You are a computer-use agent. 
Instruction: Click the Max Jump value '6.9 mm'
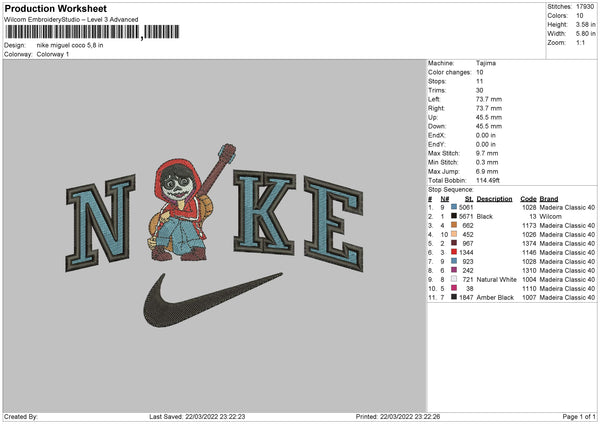pyautogui.click(x=487, y=171)
